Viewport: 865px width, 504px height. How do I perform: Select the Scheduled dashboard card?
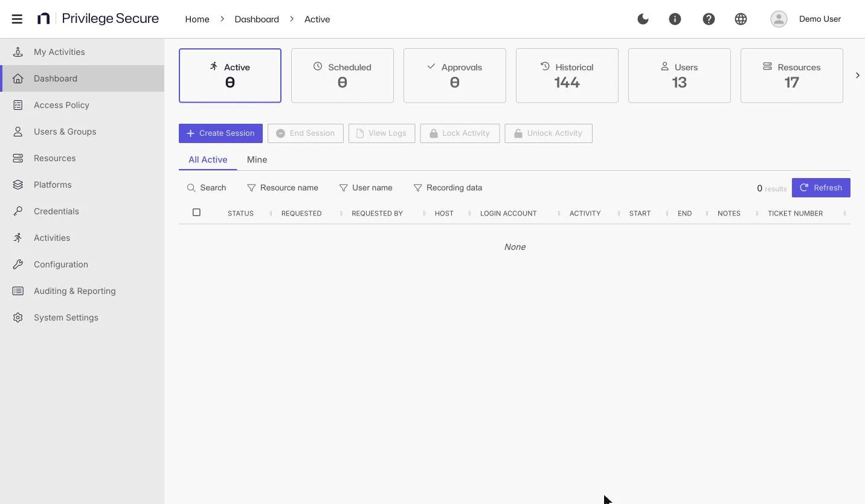(342, 75)
